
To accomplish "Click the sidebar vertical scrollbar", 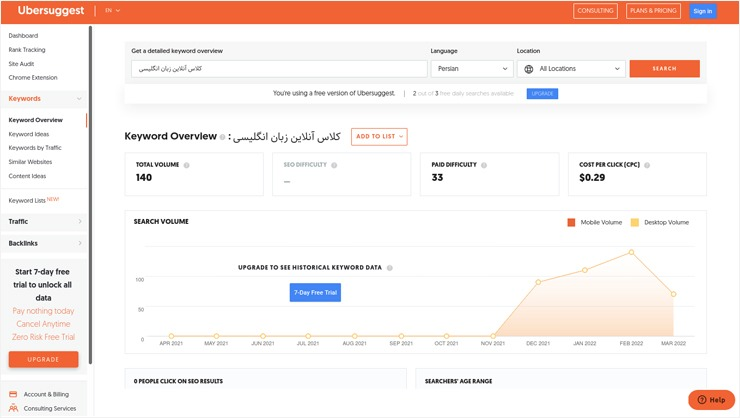I will click(x=90, y=195).
